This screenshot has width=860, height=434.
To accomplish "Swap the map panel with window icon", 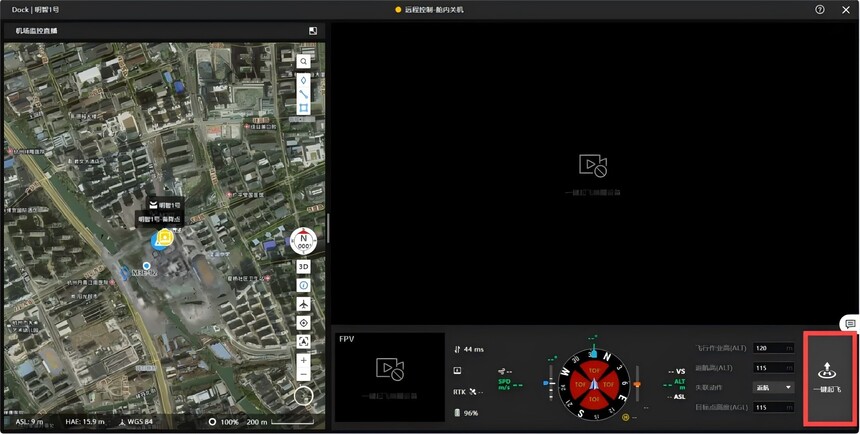I will point(313,31).
